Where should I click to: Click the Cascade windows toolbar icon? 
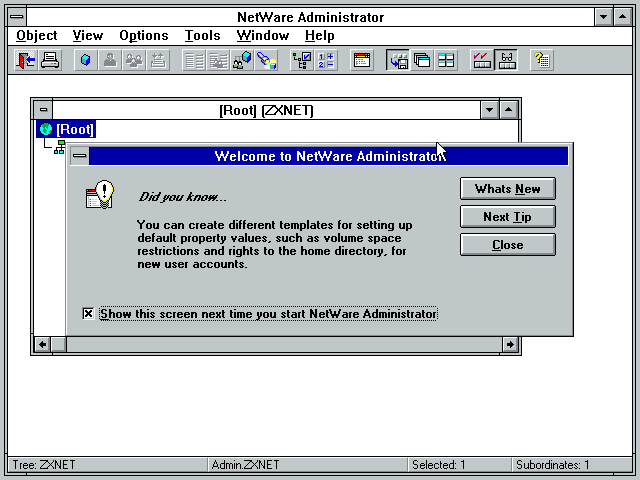[x=422, y=60]
